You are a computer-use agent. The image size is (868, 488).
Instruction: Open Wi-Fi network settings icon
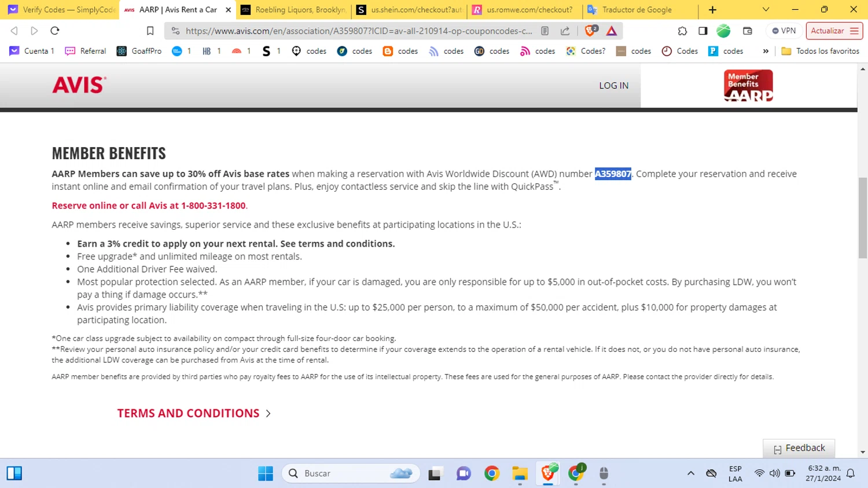759,474
